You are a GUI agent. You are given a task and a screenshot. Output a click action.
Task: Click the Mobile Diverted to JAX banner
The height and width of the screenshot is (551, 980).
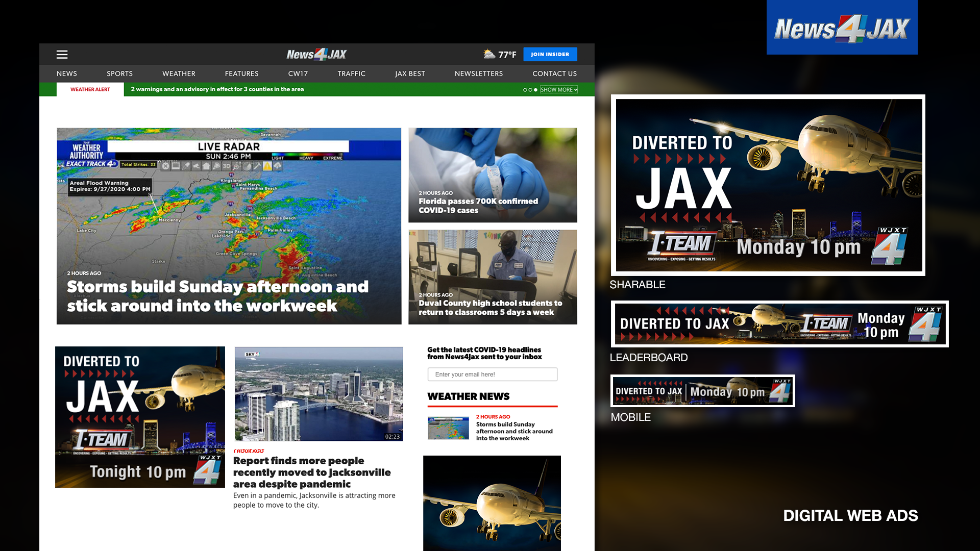pyautogui.click(x=703, y=391)
